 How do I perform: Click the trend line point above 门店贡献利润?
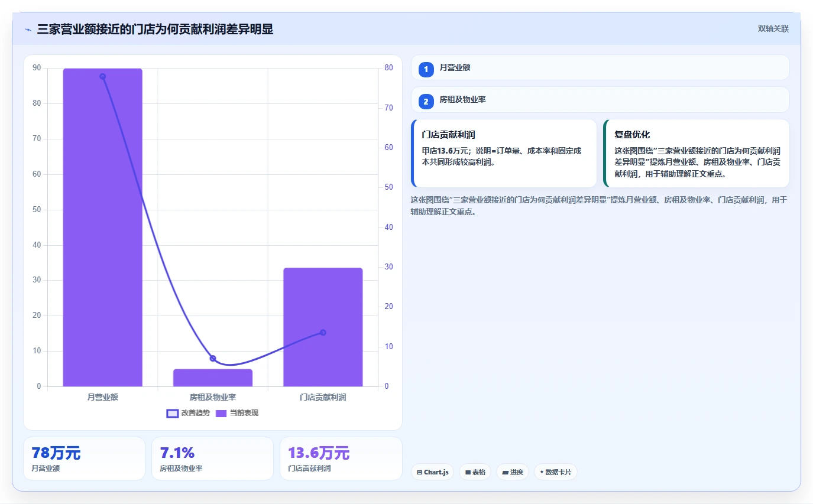(323, 332)
